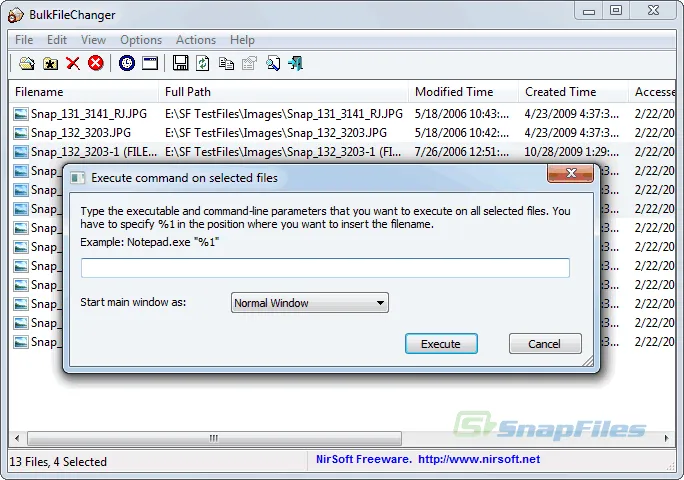
Task: Click modified time 5/18/2006 10:43:...
Action: point(462,114)
